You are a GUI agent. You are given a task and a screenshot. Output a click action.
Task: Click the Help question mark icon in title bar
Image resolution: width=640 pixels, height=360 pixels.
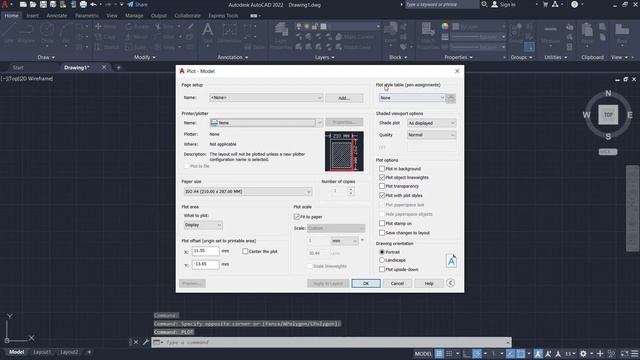click(574, 4)
